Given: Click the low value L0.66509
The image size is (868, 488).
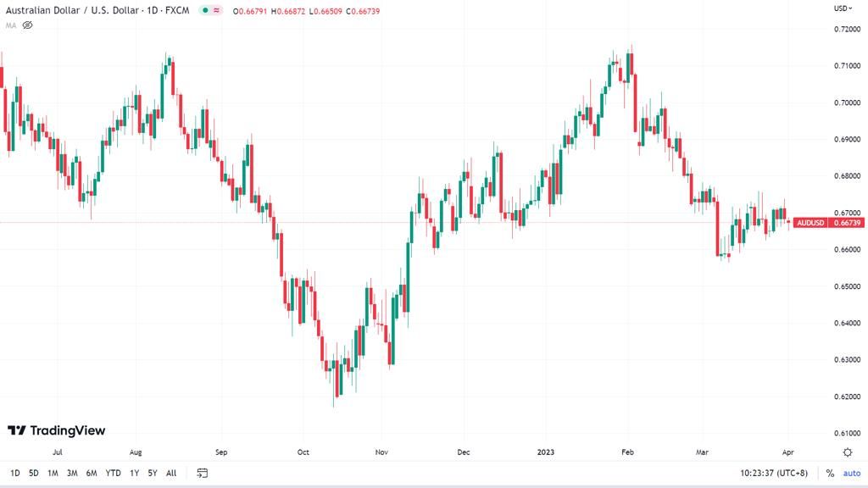Looking at the screenshot, I should pyautogui.click(x=325, y=11).
